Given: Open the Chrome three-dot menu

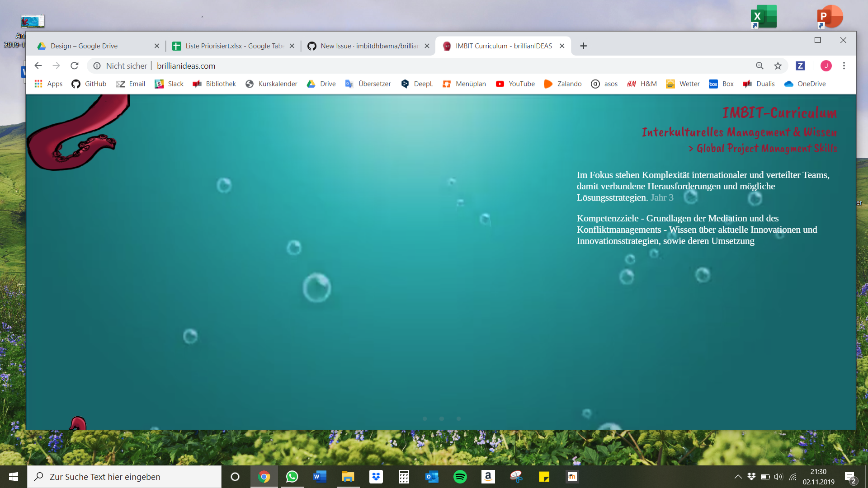Looking at the screenshot, I should tap(844, 66).
